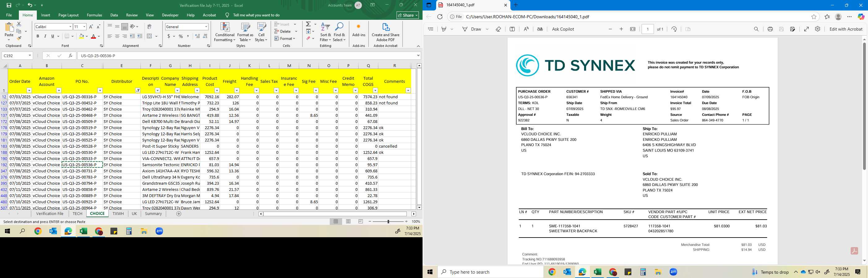This screenshot has height=278, width=868.
Task: Click the AutoSum sigma icon
Action: (x=308, y=24)
